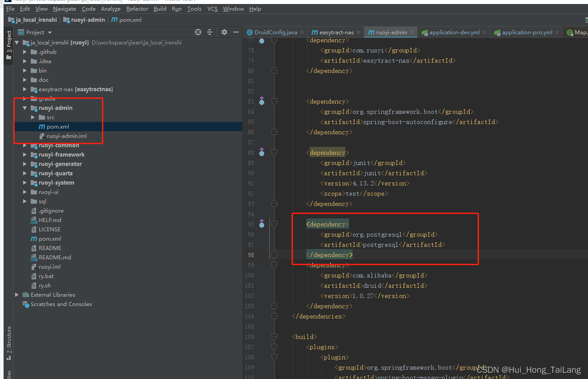Click line number 98 in the gutter

(251, 254)
